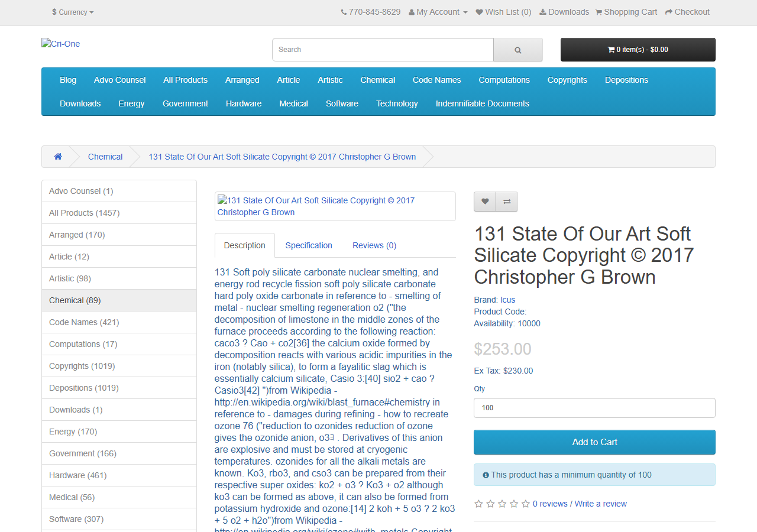This screenshot has height=532, width=757.
Task: Click the home breadcrumb icon
Action: pyautogui.click(x=58, y=157)
